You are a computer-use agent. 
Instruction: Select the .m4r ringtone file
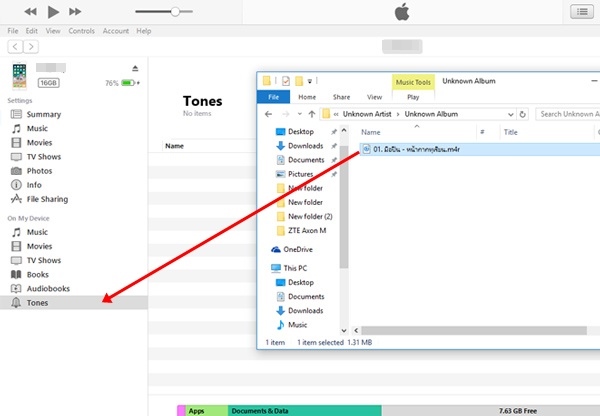[x=480, y=149]
